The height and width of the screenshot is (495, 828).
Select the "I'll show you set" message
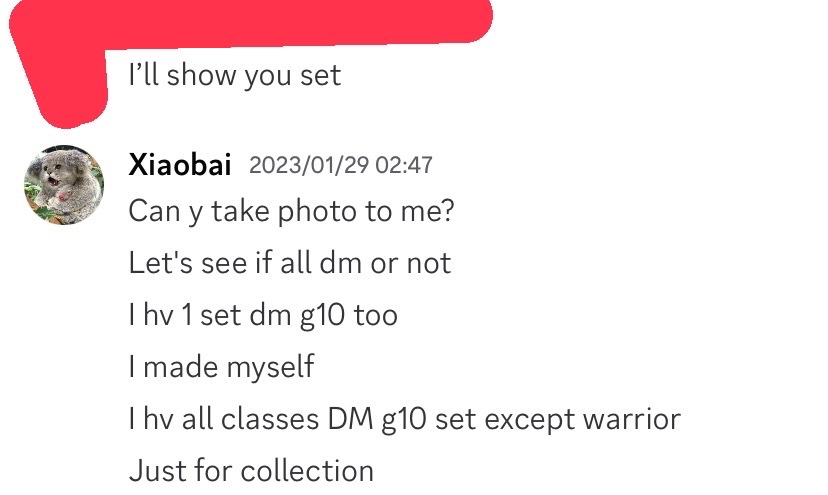(x=234, y=75)
